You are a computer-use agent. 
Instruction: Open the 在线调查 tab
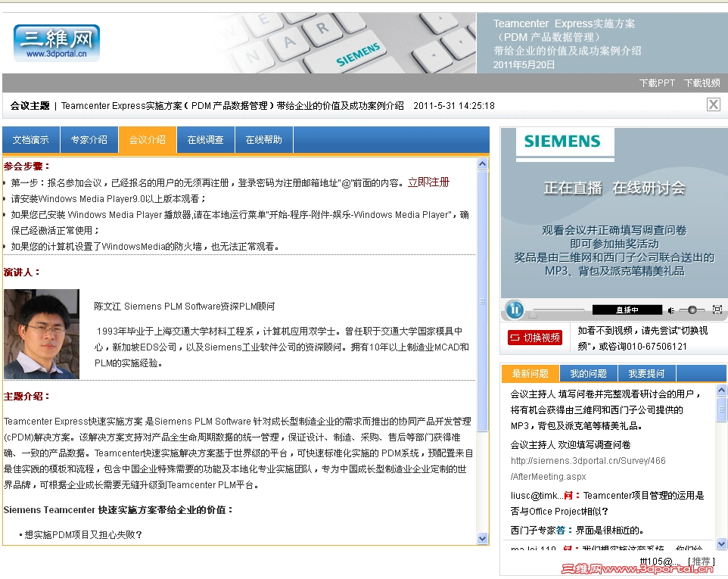click(x=206, y=140)
